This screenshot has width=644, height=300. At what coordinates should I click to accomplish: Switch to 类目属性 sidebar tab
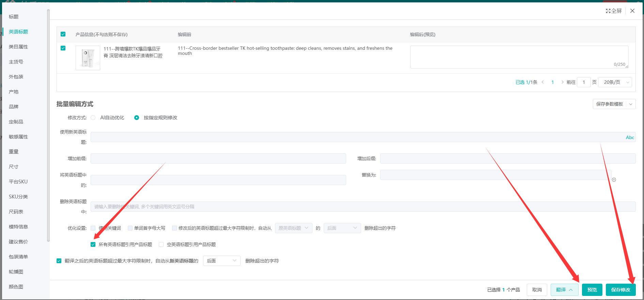tap(18, 47)
